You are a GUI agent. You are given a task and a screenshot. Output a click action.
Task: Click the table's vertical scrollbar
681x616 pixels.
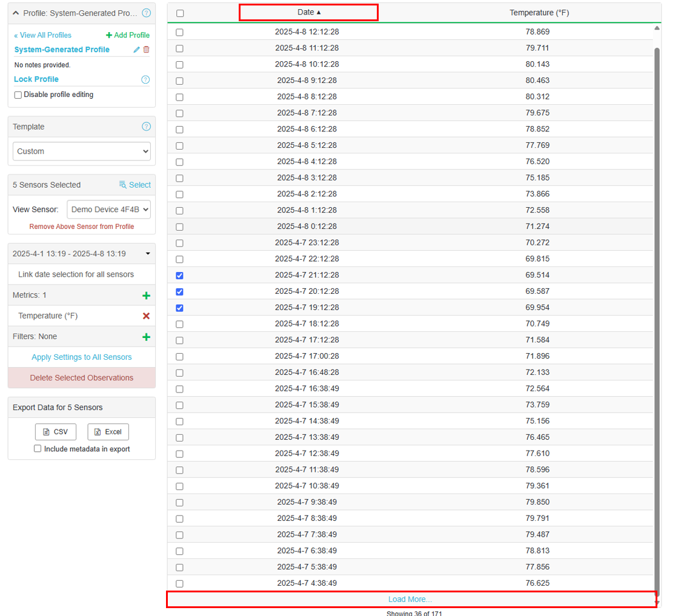(657, 303)
